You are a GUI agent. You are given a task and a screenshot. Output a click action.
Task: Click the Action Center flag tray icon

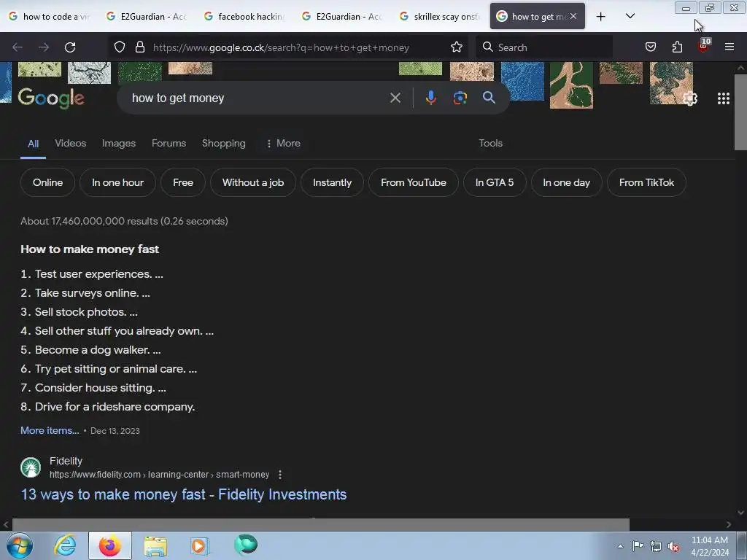click(x=638, y=546)
